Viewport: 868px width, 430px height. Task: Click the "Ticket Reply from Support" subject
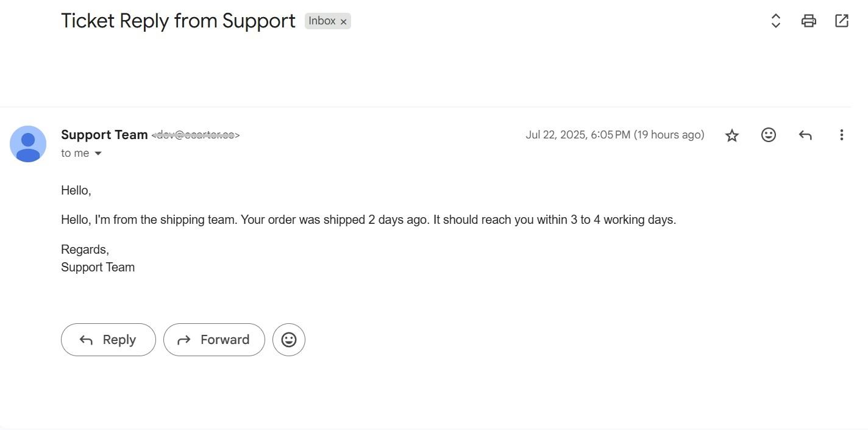tap(178, 21)
